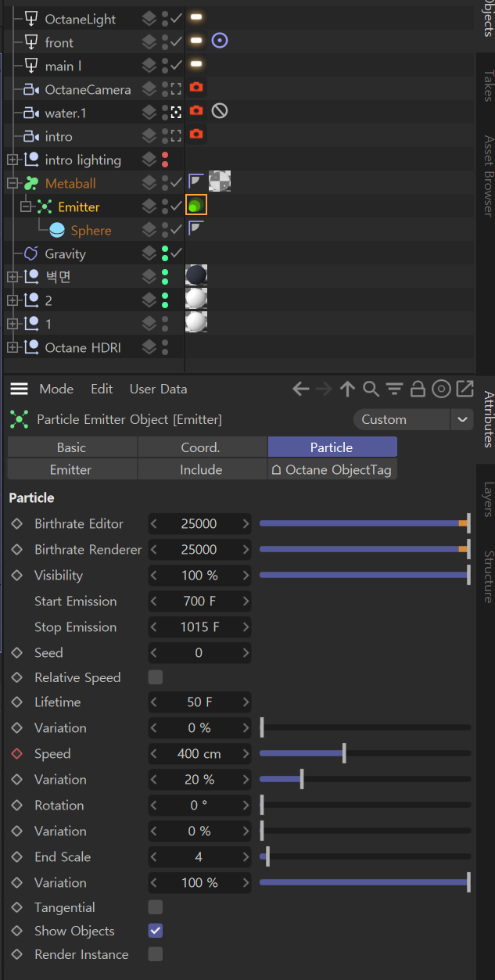Screen dimensions: 495x980
Task: Enable the Relative Speed checkbox
Action: click(156, 677)
